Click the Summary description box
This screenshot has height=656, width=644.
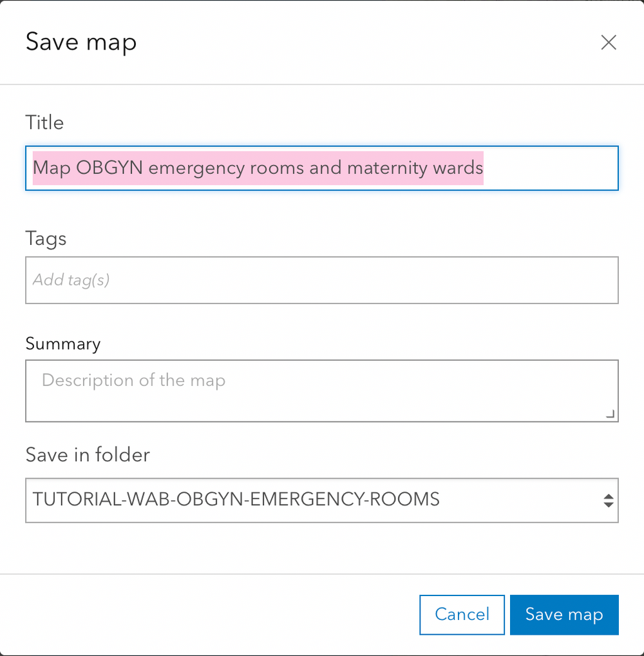pyautogui.click(x=322, y=391)
